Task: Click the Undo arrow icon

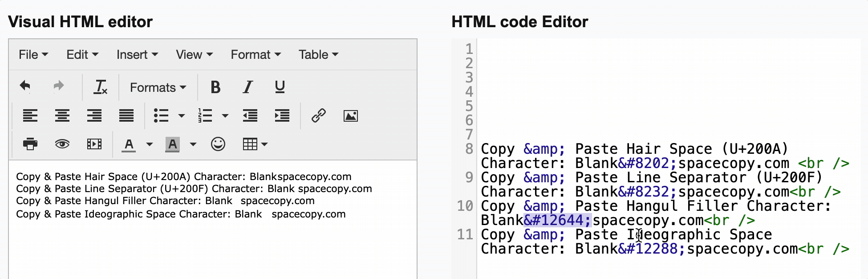Action: 25,86
